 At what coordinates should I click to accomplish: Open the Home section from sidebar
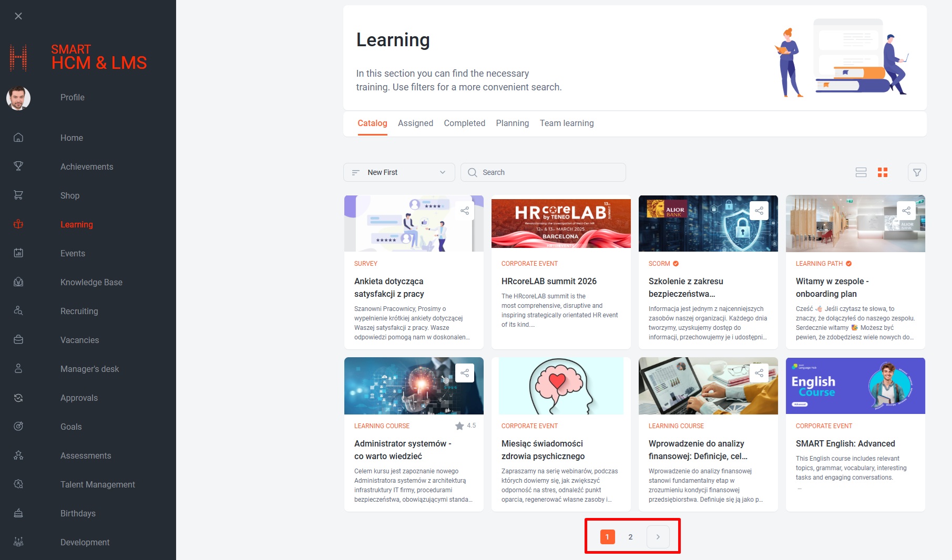point(18,137)
